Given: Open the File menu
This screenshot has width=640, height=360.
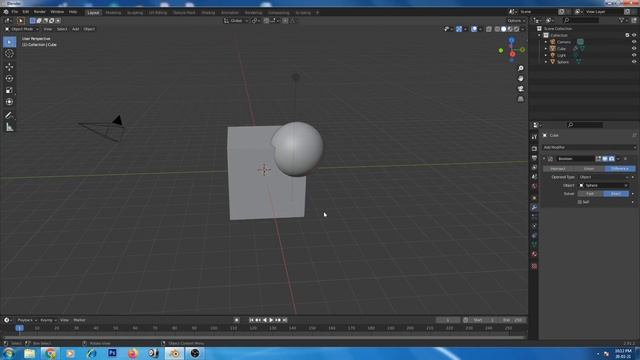Looking at the screenshot, I should [x=15, y=12].
